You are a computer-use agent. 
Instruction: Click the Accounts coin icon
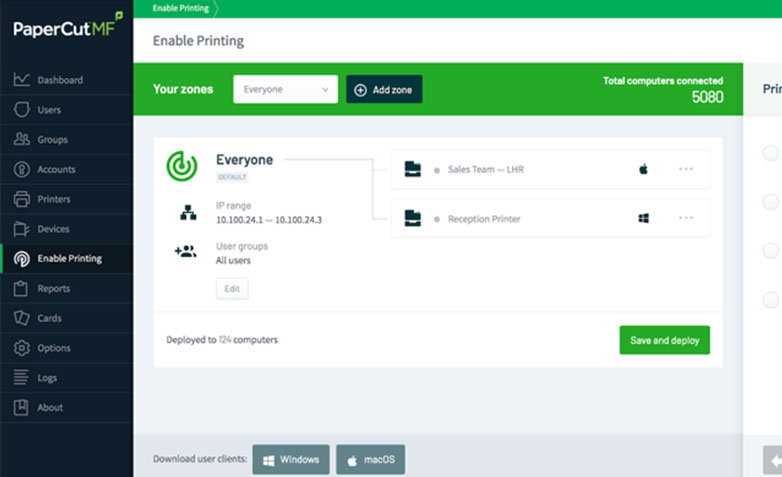click(21, 169)
